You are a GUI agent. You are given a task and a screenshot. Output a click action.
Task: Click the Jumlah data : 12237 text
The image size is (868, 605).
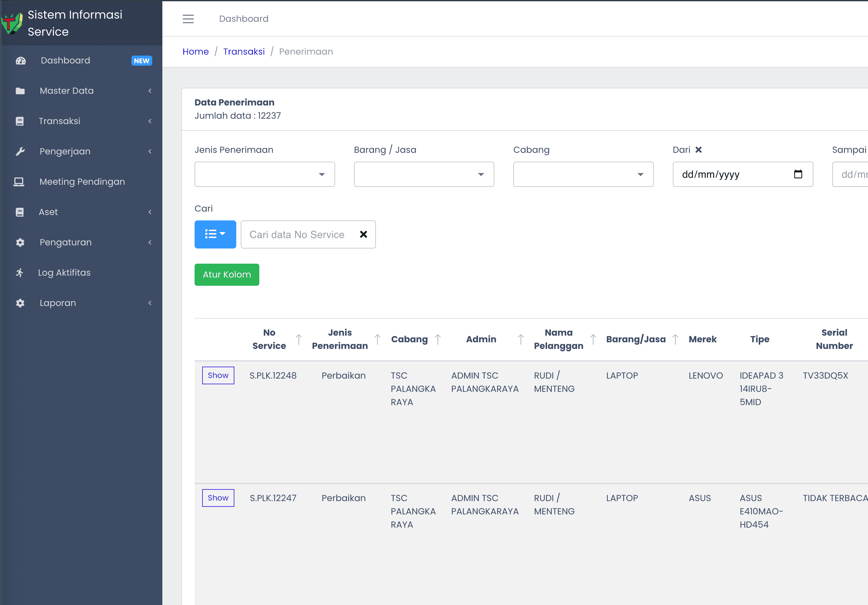(x=238, y=116)
